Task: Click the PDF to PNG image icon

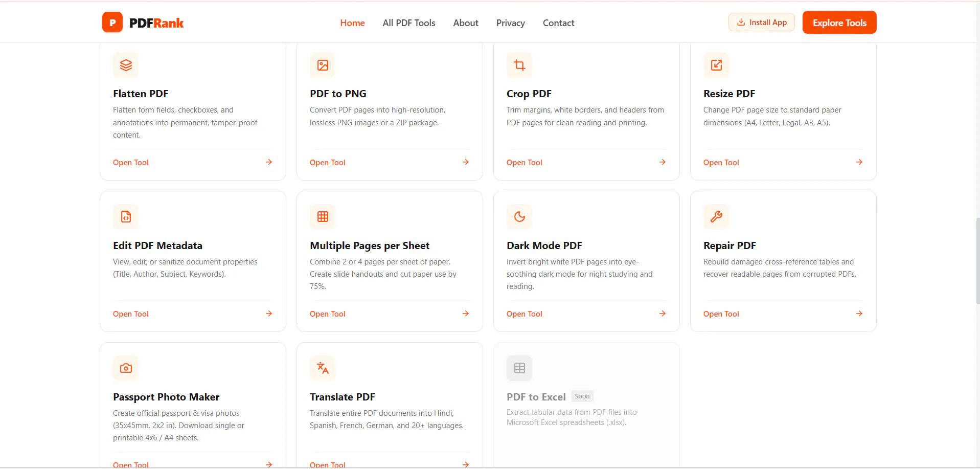Action: click(323, 65)
